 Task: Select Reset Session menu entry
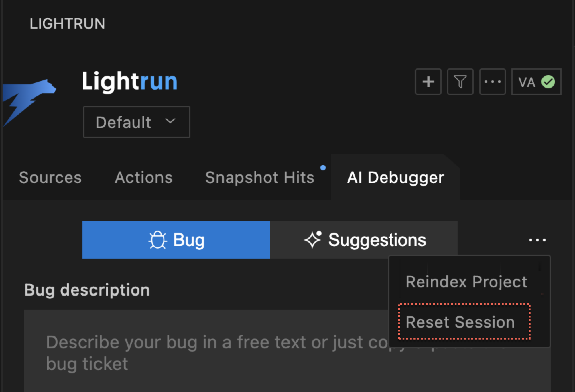coord(460,322)
